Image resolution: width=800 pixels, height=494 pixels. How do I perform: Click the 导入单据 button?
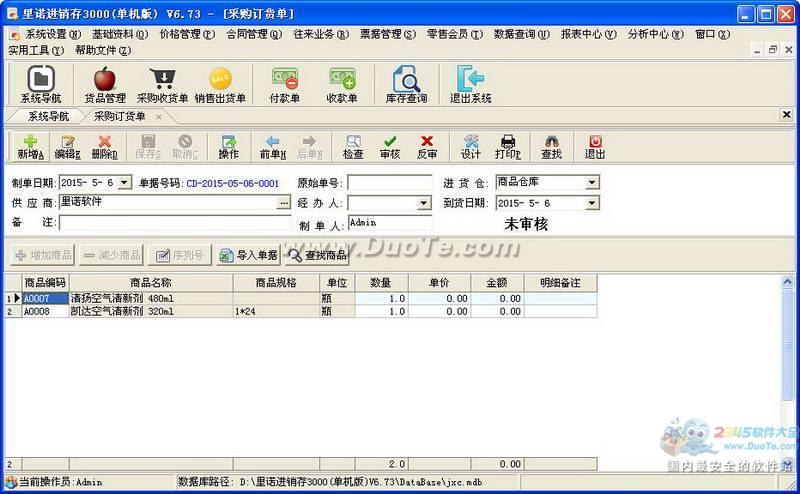(x=248, y=255)
